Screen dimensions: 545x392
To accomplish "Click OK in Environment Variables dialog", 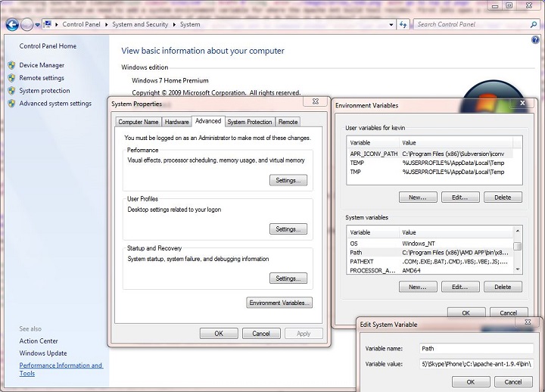I will tap(466, 313).
